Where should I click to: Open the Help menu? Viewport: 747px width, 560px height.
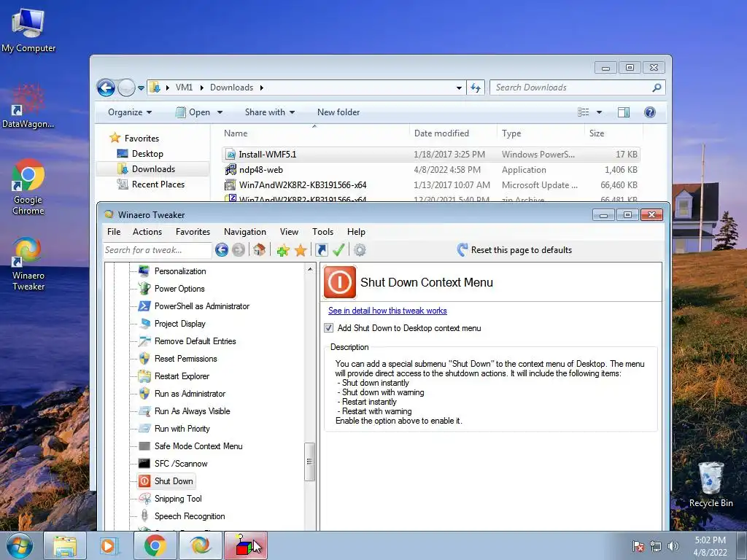(x=356, y=232)
